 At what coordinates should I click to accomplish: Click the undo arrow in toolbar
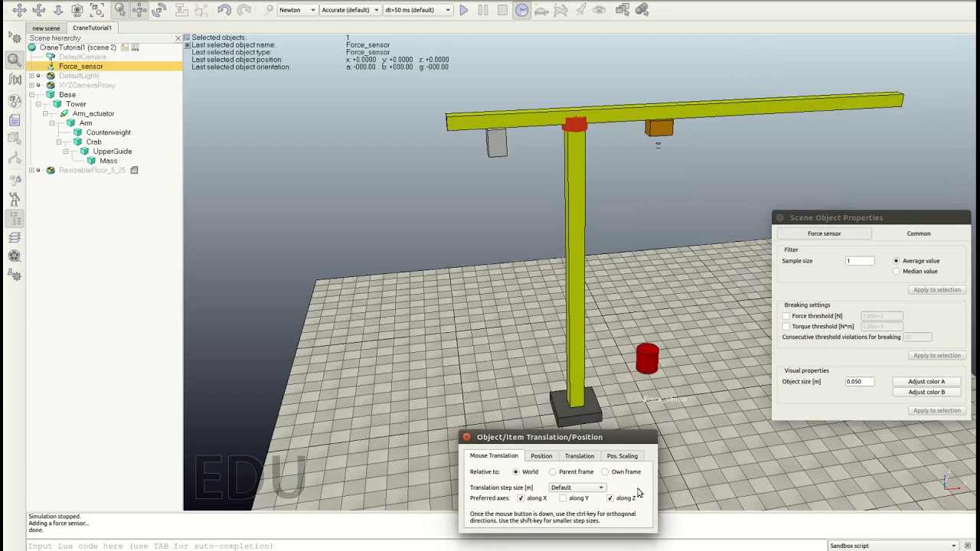[224, 10]
